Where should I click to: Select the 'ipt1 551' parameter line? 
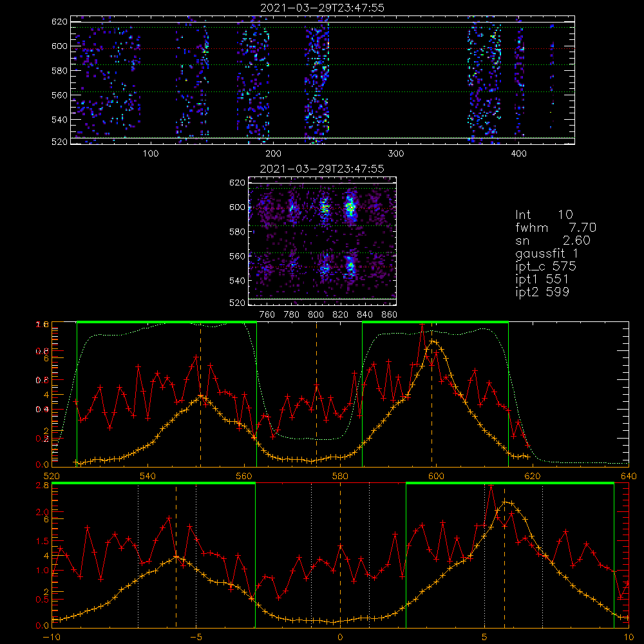542,279
